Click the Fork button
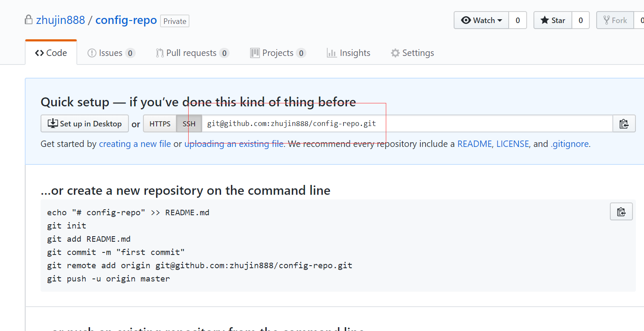 pyautogui.click(x=615, y=20)
